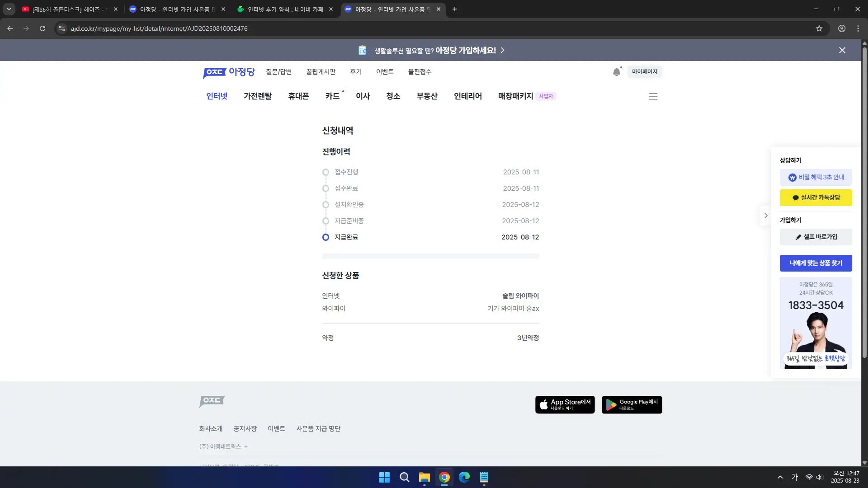Open the Google Play download badge
This screenshot has width=868, height=488.
point(632,404)
